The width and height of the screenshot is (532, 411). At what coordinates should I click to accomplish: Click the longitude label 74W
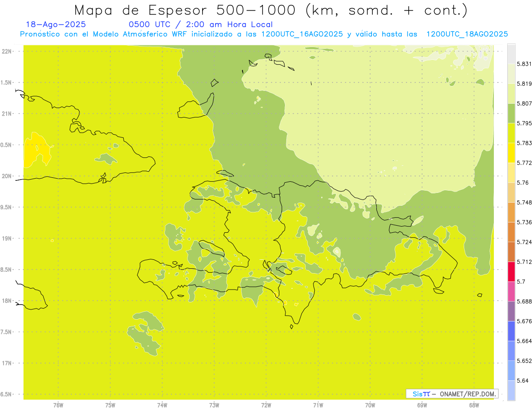click(162, 405)
